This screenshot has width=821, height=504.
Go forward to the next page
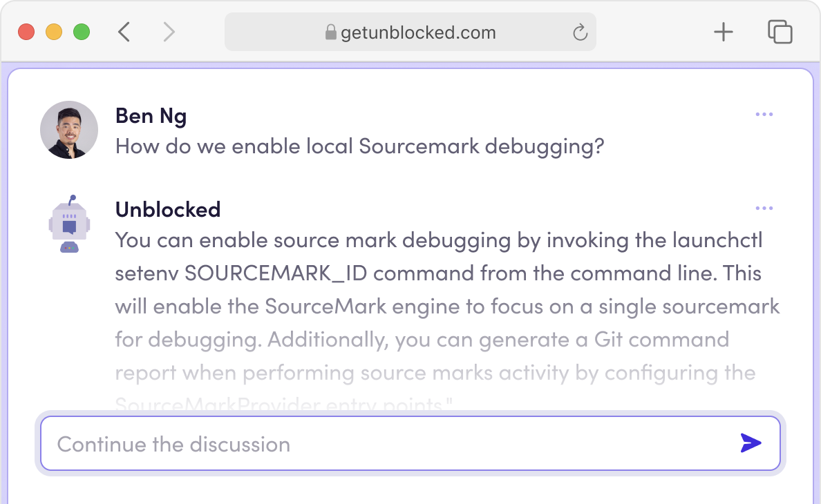tap(169, 32)
